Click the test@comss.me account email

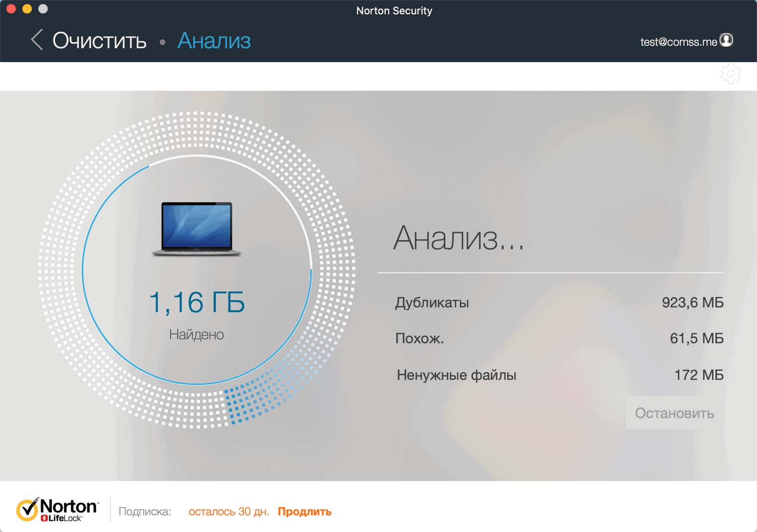click(679, 42)
